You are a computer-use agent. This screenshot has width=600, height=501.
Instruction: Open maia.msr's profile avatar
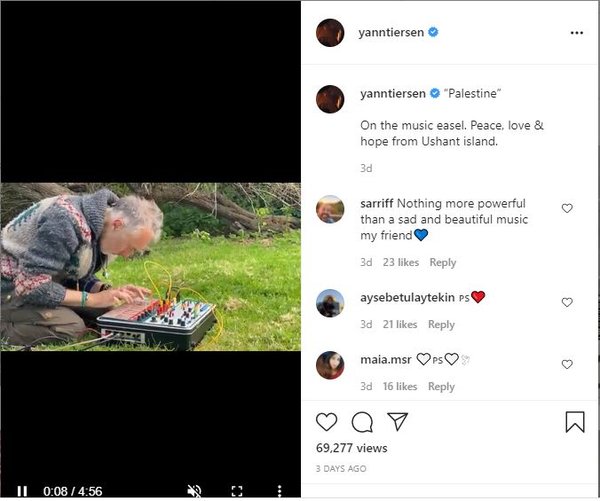pos(331,364)
